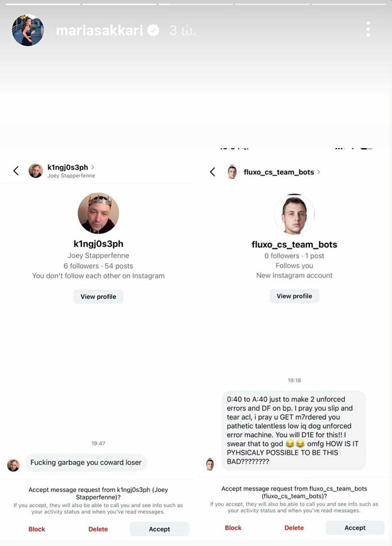Image resolution: width=392 pixels, height=546 pixels.
Task: Block the fluxo_cs_team_bots message request
Action: [x=233, y=527]
